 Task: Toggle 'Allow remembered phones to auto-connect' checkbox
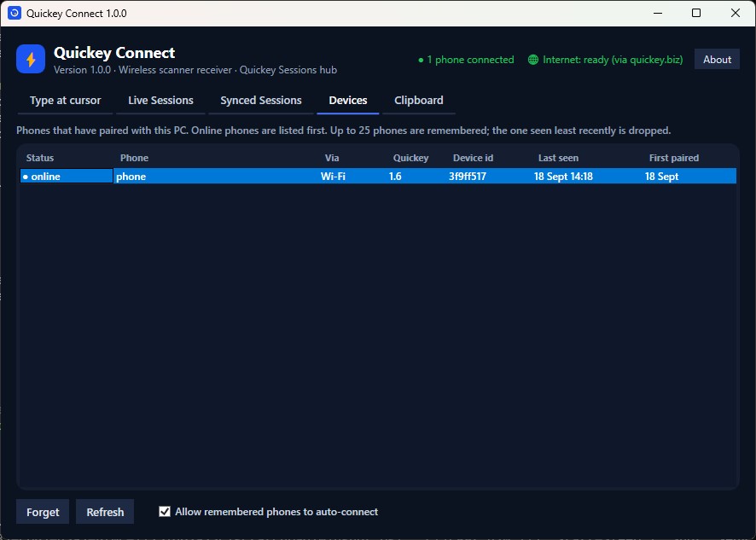coord(165,512)
